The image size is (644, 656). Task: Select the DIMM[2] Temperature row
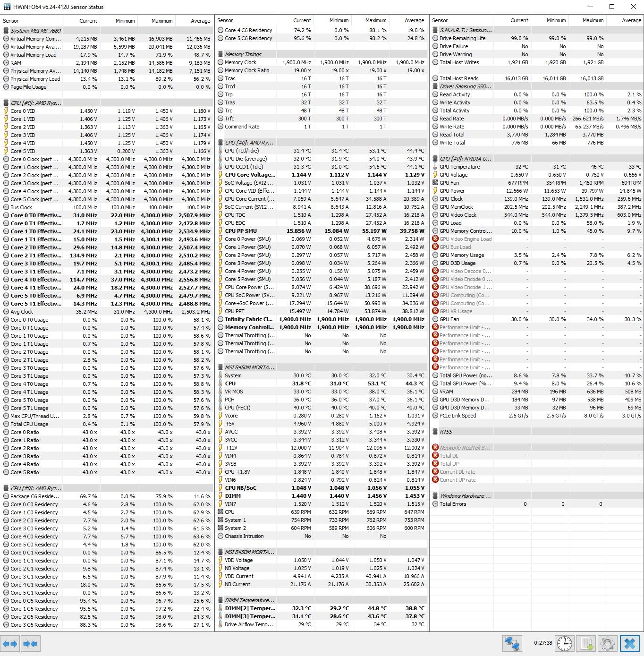coord(322,608)
